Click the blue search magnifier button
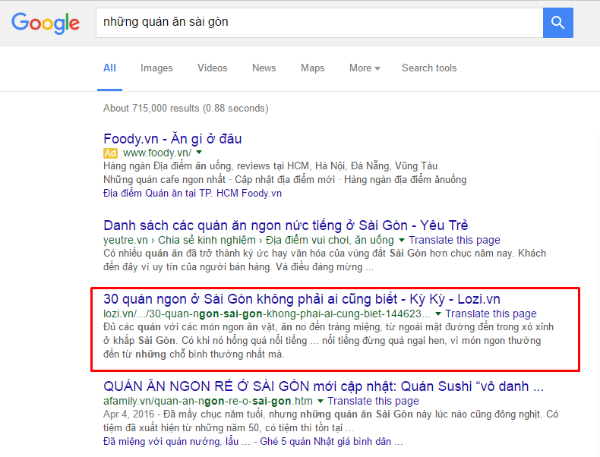 pos(558,23)
